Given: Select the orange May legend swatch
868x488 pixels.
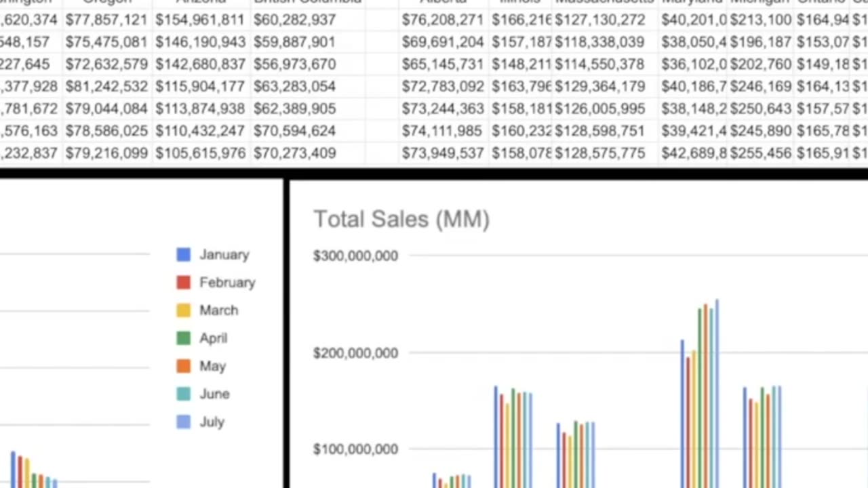Looking at the screenshot, I should point(184,366).
